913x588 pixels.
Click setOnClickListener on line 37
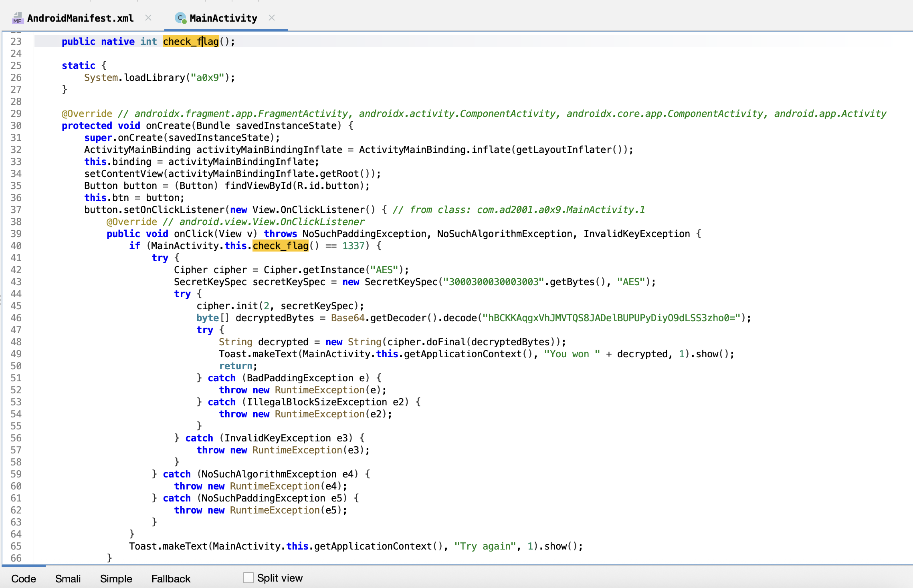click(174, 210)
